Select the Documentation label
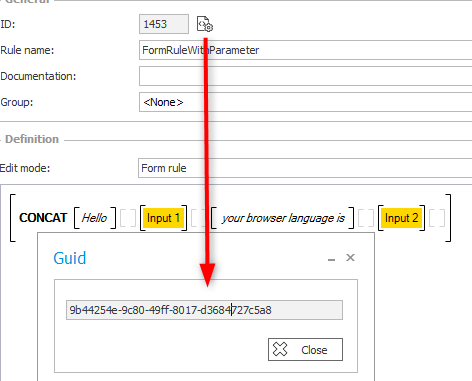 point(38,76)
